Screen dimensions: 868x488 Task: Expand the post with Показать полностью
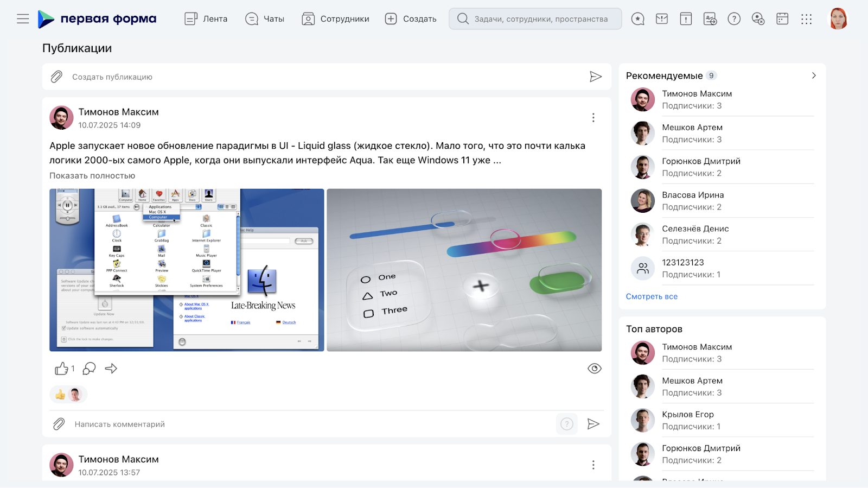coord(92,176)
